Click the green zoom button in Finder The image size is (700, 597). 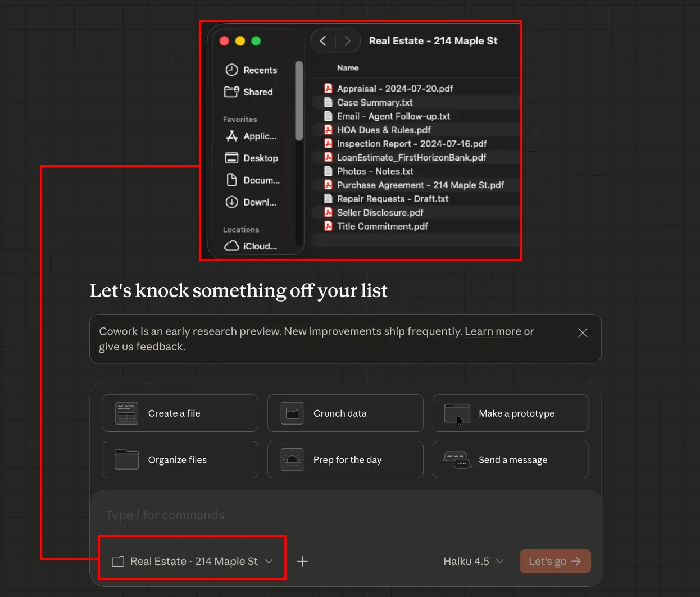click(256, 41)
